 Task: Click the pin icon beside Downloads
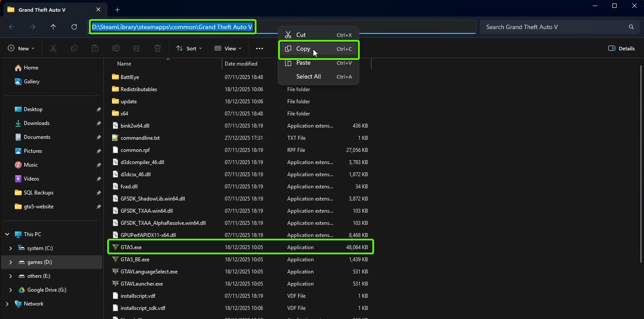(x=99, y=123)
